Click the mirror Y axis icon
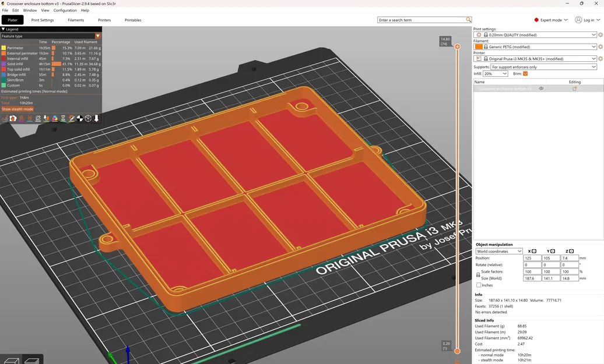This screenshot has height=364, width=604. pos(553,251)
